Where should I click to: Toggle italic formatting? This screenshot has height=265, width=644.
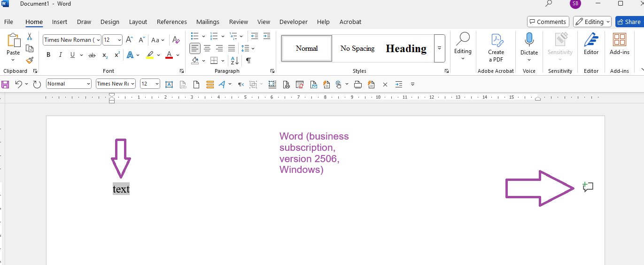60,55
